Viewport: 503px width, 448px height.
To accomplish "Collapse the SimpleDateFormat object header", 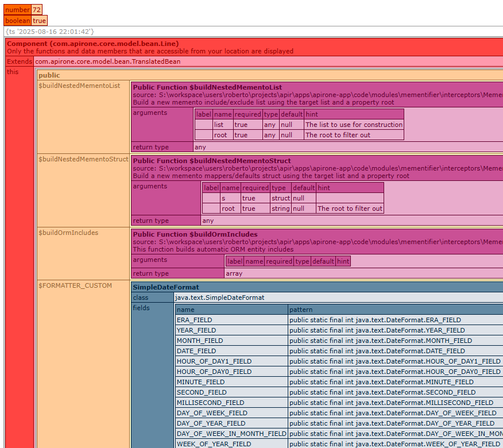I will (166, 287).
